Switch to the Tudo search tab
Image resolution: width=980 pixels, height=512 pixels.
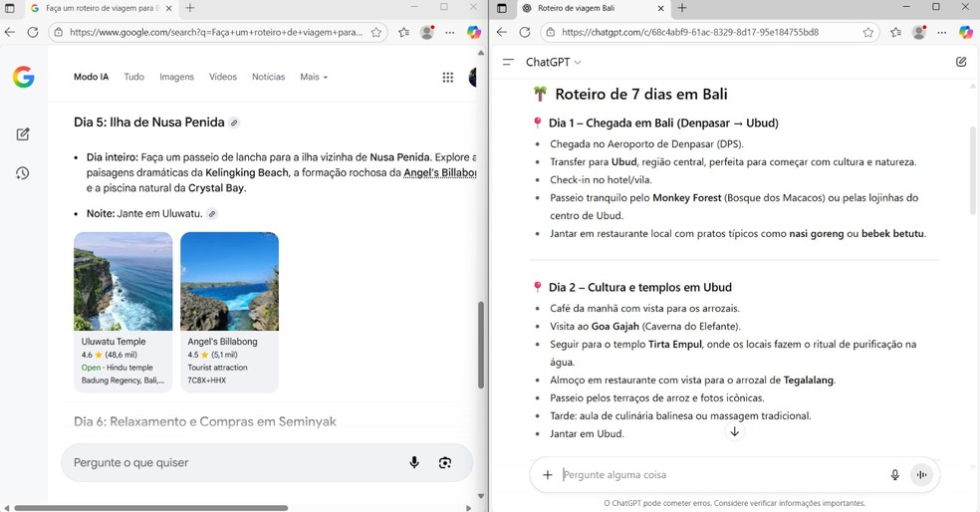pos(133,77)
